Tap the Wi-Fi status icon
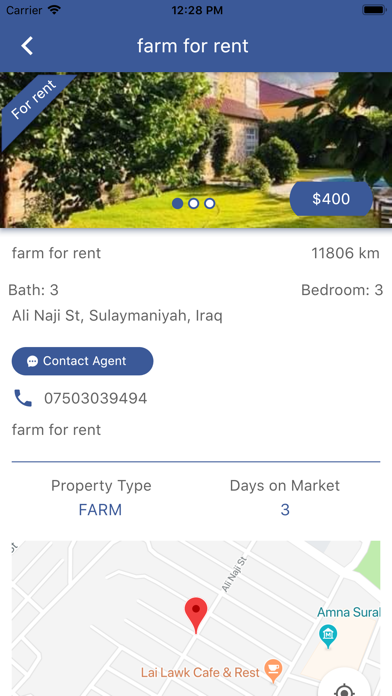 coord(54,10)
